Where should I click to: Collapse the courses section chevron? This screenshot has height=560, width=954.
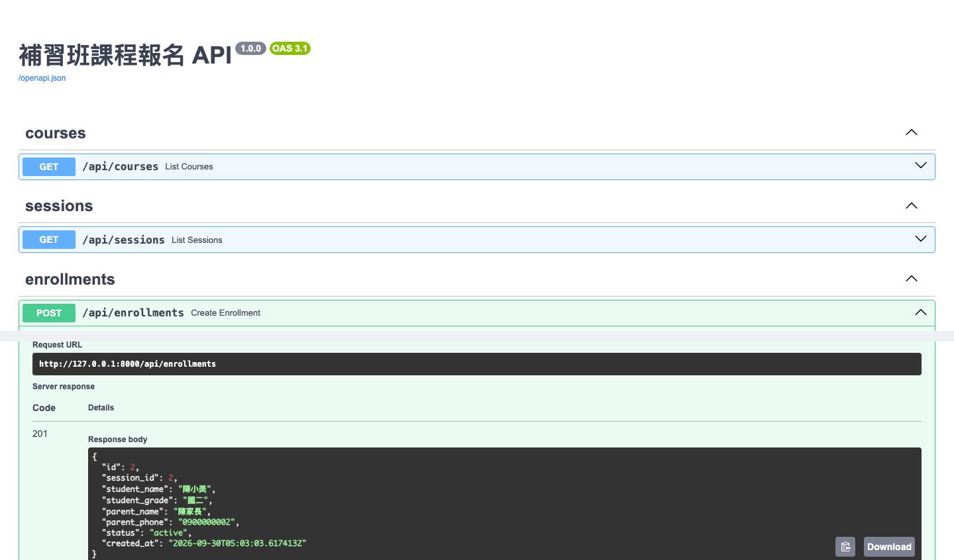point(912,132)
